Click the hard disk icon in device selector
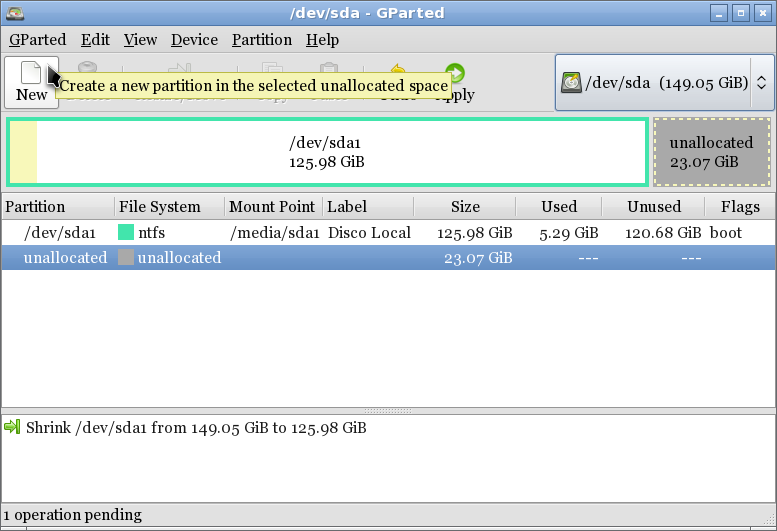This screenshot has width=777, height=531. point(571,82)
